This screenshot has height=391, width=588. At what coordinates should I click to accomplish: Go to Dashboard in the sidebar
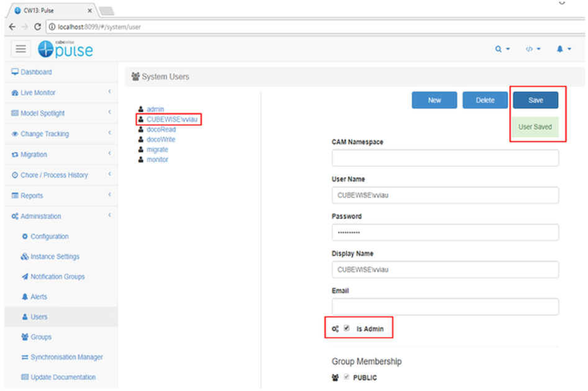(36, 72)
